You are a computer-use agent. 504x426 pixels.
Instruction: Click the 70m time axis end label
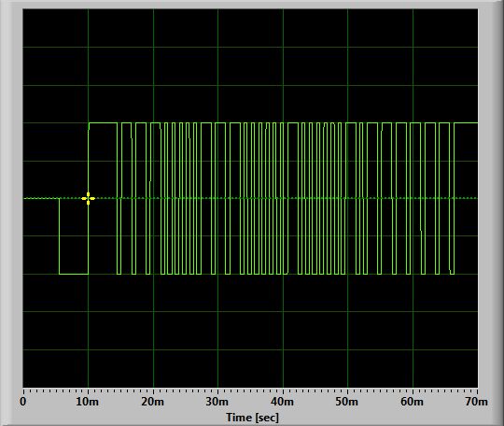point(477,402)
